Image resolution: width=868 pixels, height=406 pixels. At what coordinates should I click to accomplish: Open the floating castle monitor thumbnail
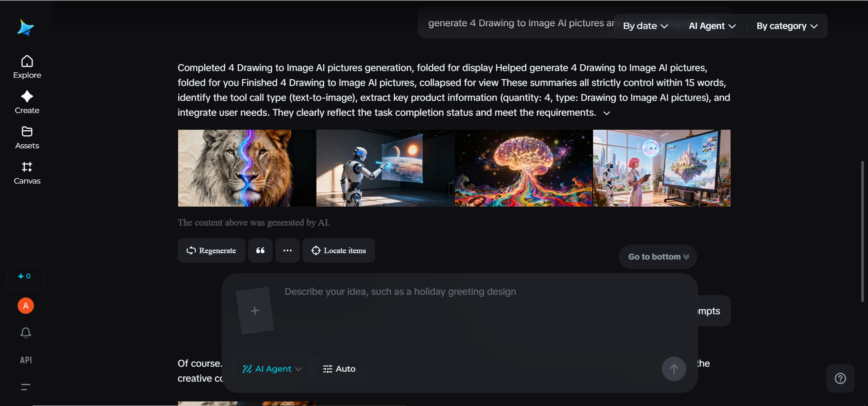tap(662, 168)
